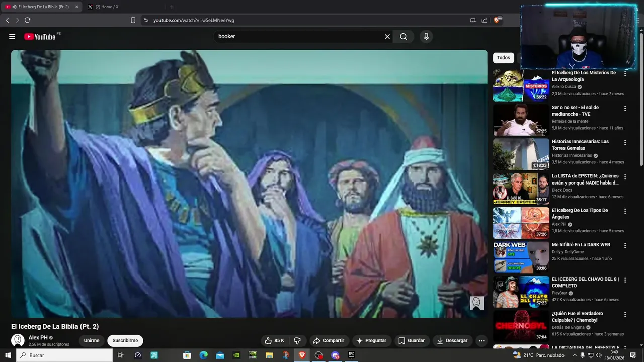This screenshot has width=644, height=362.
Task: Share this page from browser toolbar
Action: (484, 20)
